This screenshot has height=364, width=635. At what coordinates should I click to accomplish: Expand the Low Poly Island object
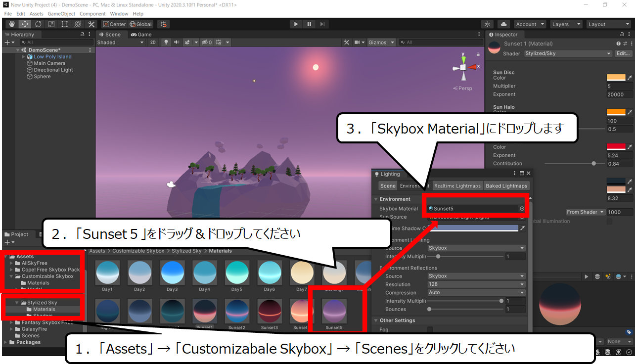click(23, 57)
